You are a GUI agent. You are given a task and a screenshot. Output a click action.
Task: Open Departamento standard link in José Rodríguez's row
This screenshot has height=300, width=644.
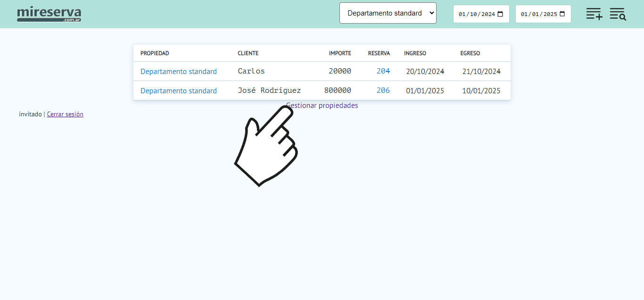click(179, 91)
